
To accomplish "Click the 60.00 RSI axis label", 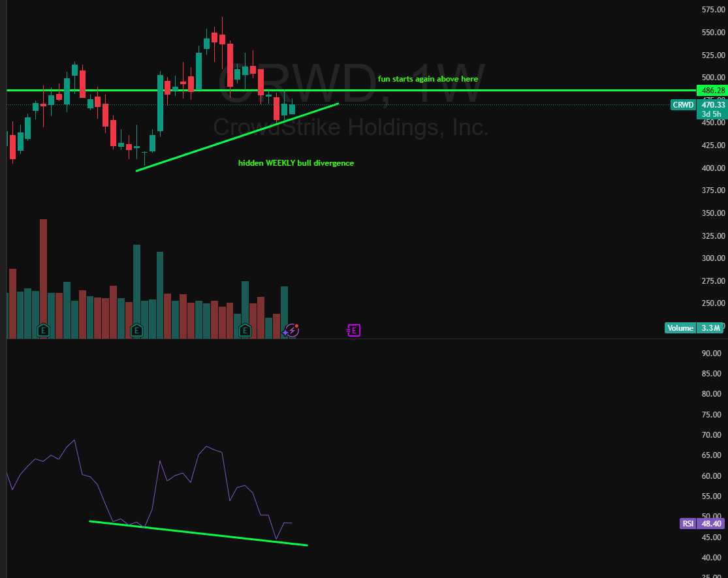I will pos(711,476).
